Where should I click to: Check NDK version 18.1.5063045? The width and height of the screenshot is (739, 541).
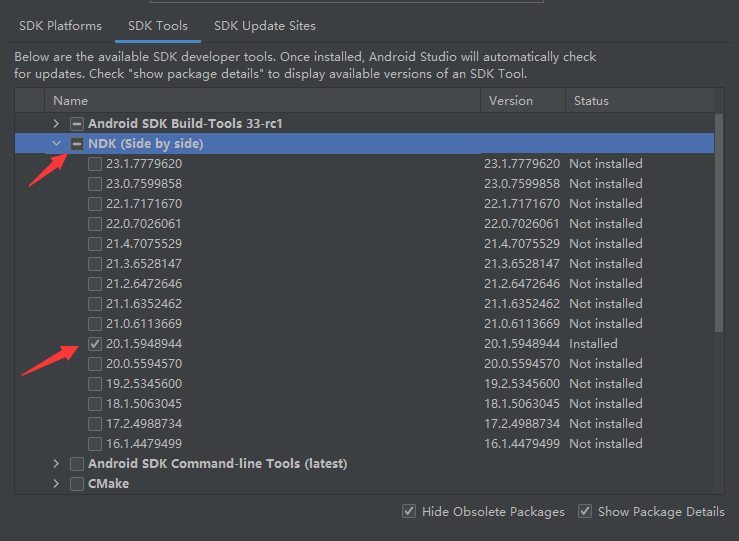(95, 404)
